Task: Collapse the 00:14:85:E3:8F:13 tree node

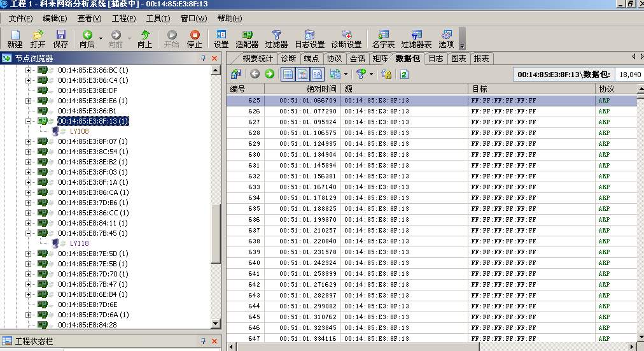Action: coord(28,121)
